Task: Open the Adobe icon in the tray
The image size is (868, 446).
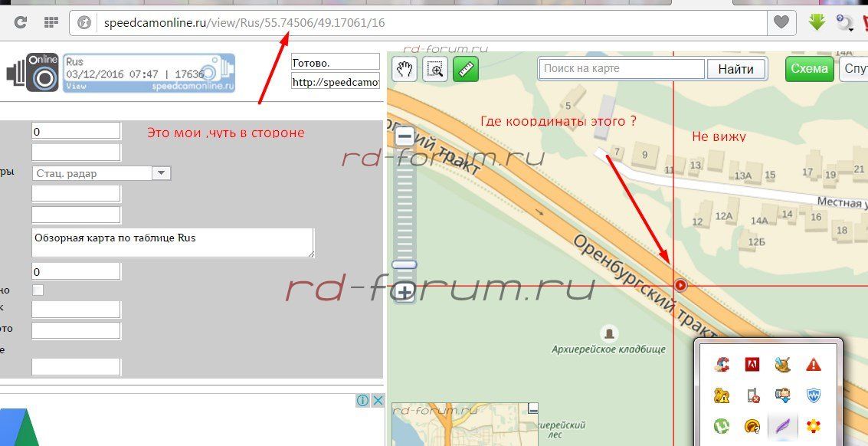Action: coord(752,365)
